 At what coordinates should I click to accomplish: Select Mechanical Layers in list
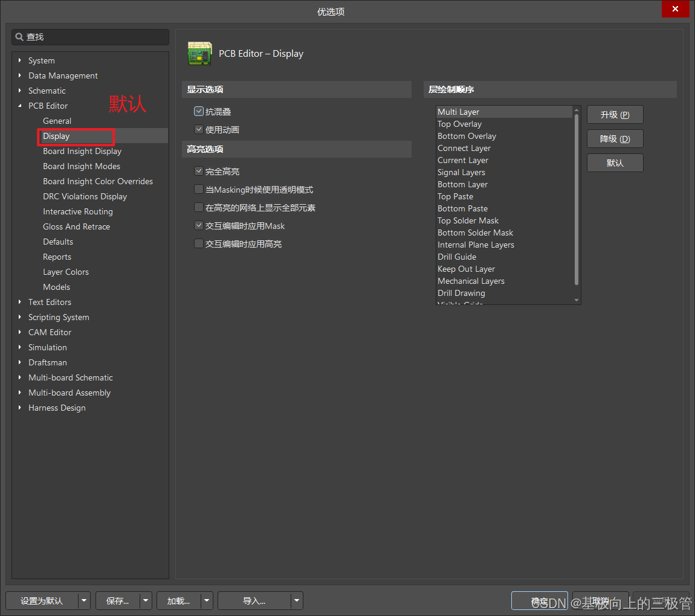point(505,281)
